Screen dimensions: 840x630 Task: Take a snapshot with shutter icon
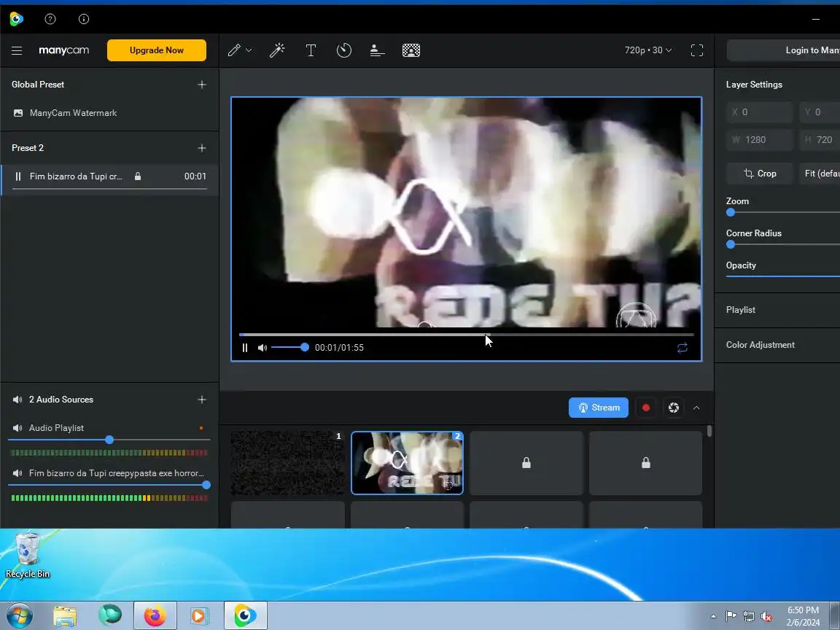coord(674,408)
